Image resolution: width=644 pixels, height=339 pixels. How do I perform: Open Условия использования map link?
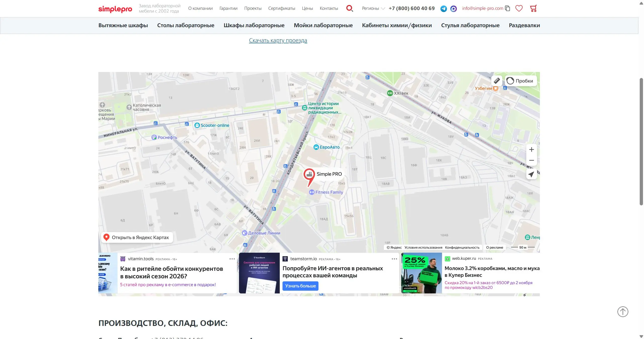tap(423, 247)
